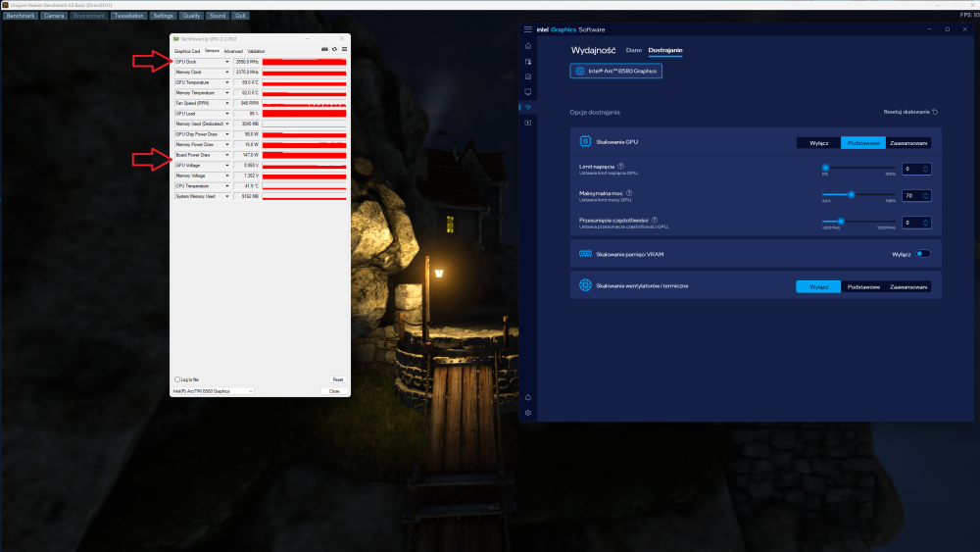Image resolution: width=980 pixels, height=552 pixels.
Task: Toggle the VRAM memory scaling switch
Action: coord(923,255)
